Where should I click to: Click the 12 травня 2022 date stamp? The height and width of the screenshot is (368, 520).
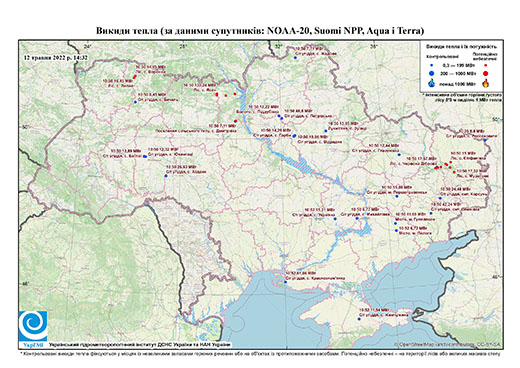pos(56,57)
